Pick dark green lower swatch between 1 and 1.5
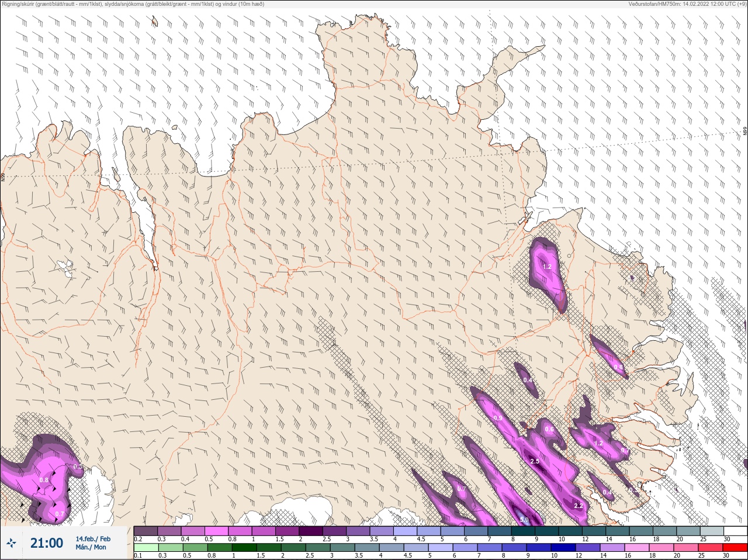The height and width of the screenshot is (560, 748). [244, 548]
